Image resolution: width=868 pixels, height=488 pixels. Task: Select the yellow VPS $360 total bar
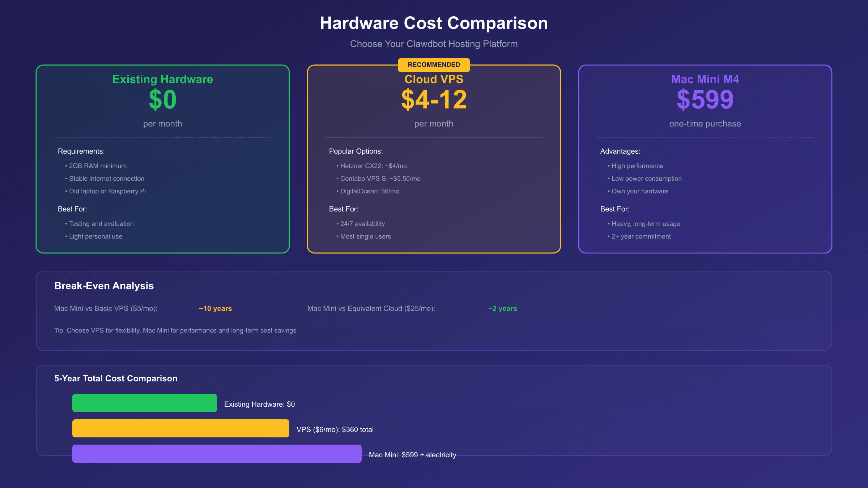coord(180,428)
